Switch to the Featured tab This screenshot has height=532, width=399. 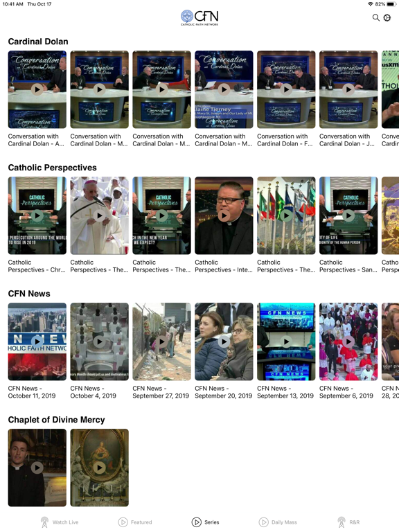(134, 522)
